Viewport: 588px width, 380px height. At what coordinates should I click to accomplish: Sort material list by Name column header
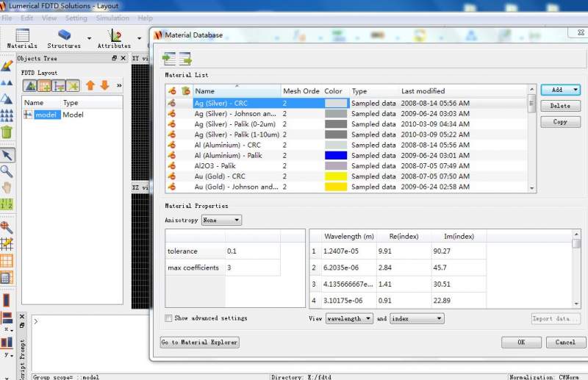click(237, 91)
